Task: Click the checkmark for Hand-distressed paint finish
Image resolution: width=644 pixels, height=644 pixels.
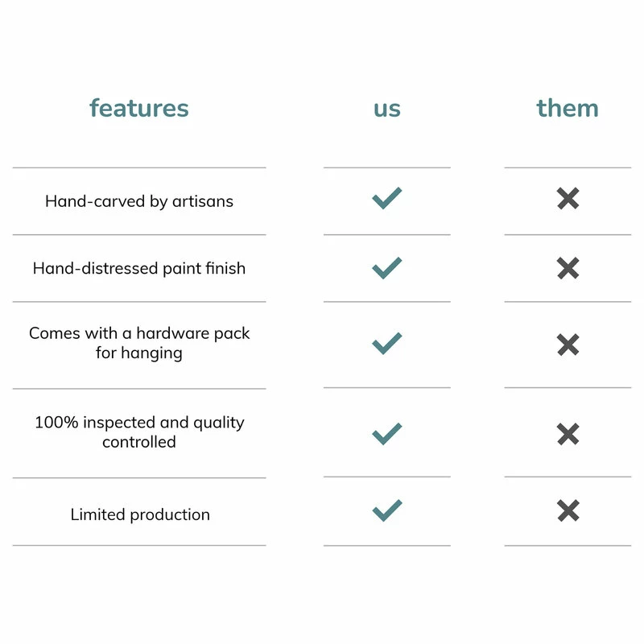Action: coord(386,268)
